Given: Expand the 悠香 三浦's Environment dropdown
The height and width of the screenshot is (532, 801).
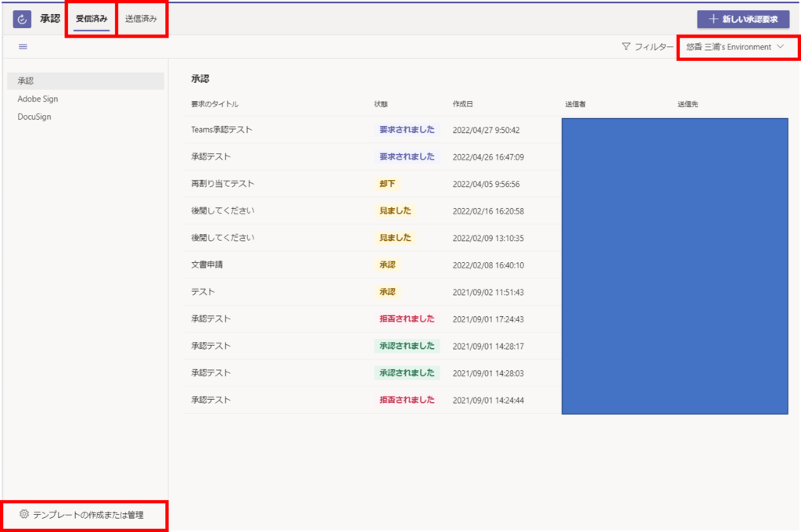Looking at the screenshot, I should [727, 47].
